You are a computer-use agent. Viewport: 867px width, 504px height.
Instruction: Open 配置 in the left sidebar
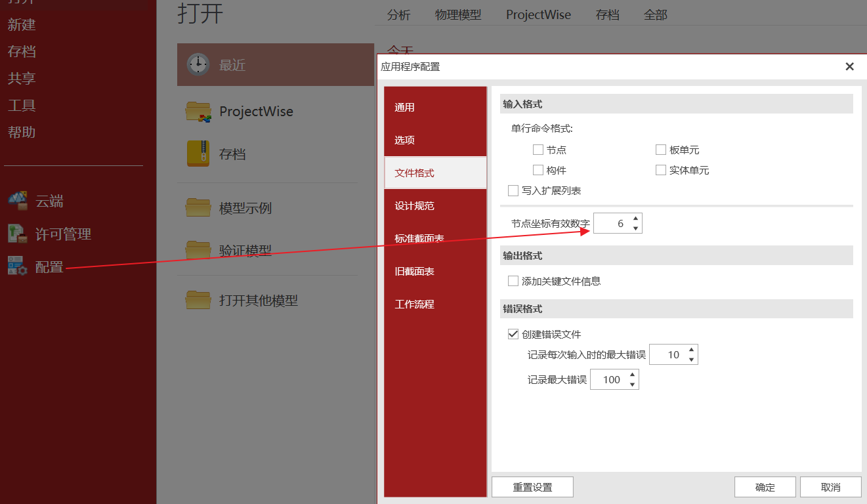click(x=49, y=267)
